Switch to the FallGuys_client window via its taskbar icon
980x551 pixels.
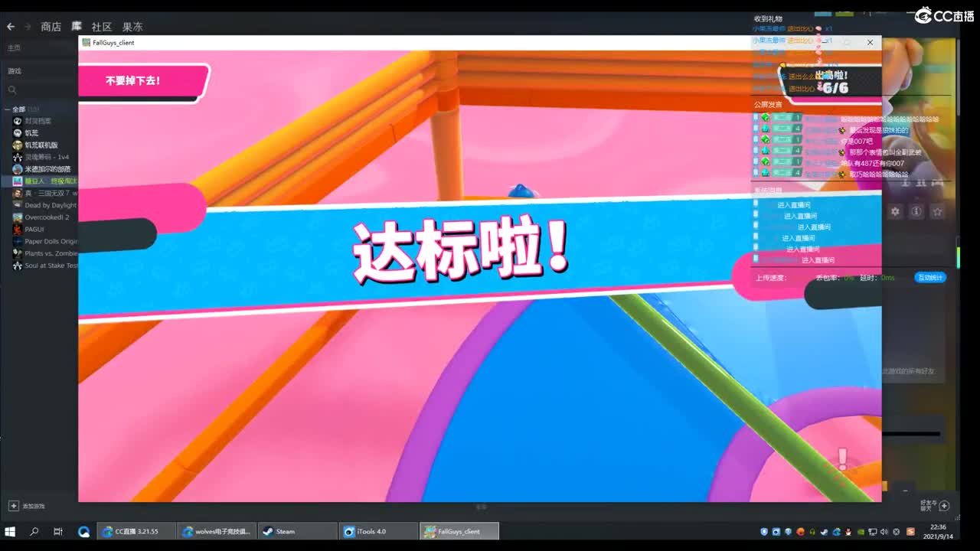click(457, 530)
